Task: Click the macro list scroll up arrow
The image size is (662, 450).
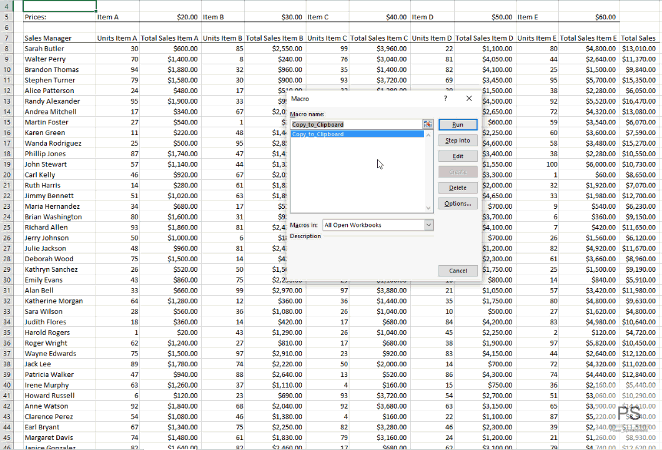Action: (x=430, y=134)
